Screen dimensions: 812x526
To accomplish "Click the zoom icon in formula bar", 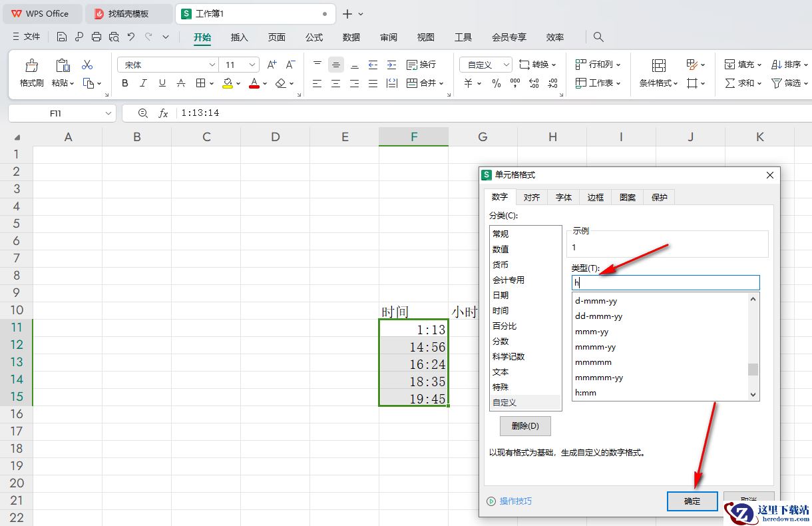I will [142, 113].
